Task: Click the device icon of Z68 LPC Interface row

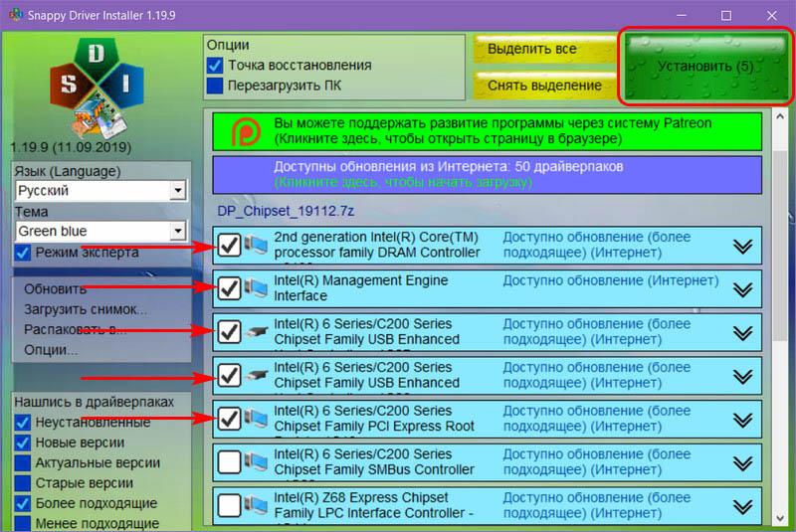Action: tap(256, 505)
